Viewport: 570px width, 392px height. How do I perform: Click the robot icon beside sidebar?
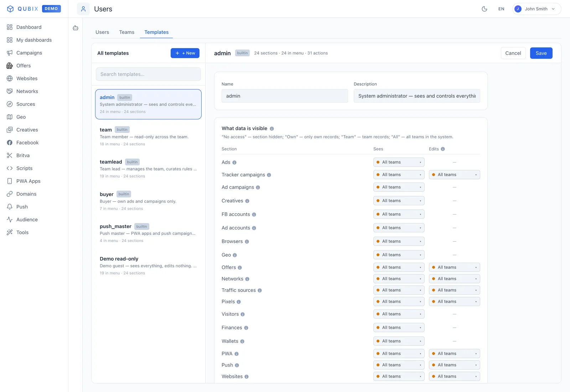pos(76,28)
